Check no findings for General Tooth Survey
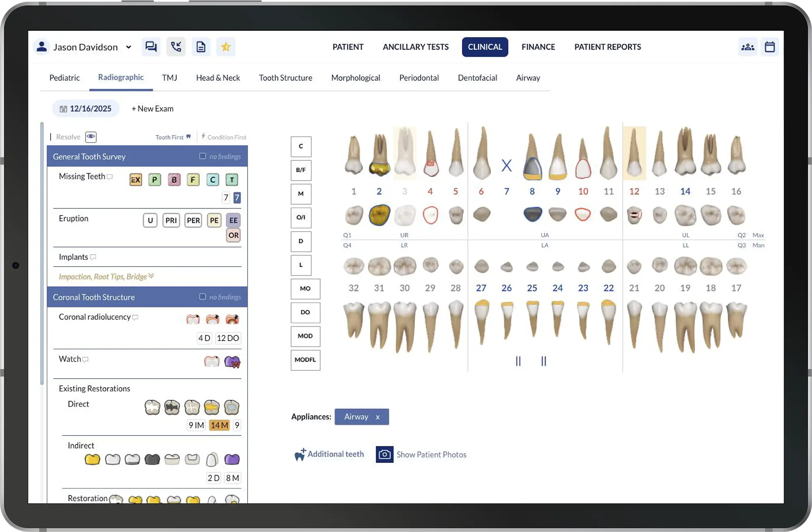The height and width of the screenshot is (532, 812). 202,156
